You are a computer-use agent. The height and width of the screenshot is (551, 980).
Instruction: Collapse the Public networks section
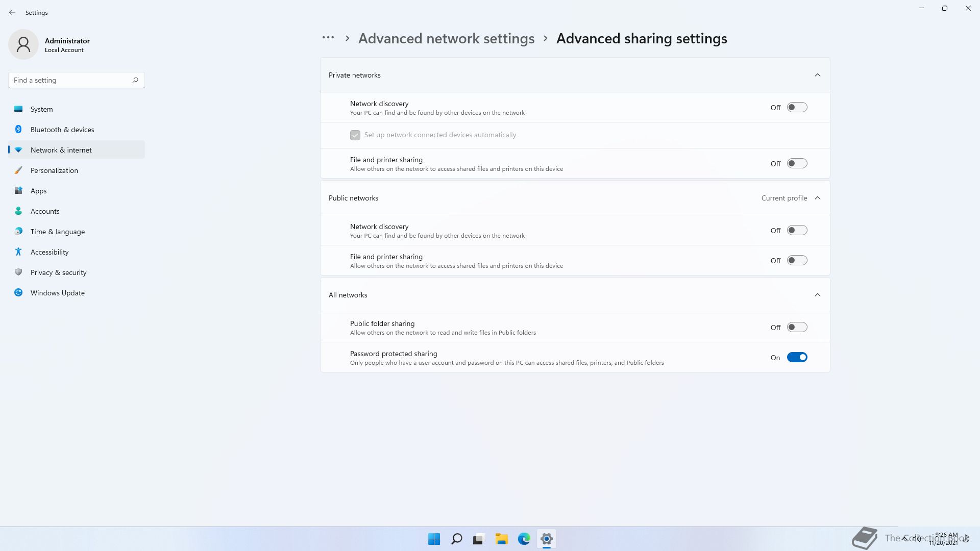(818, 198)
